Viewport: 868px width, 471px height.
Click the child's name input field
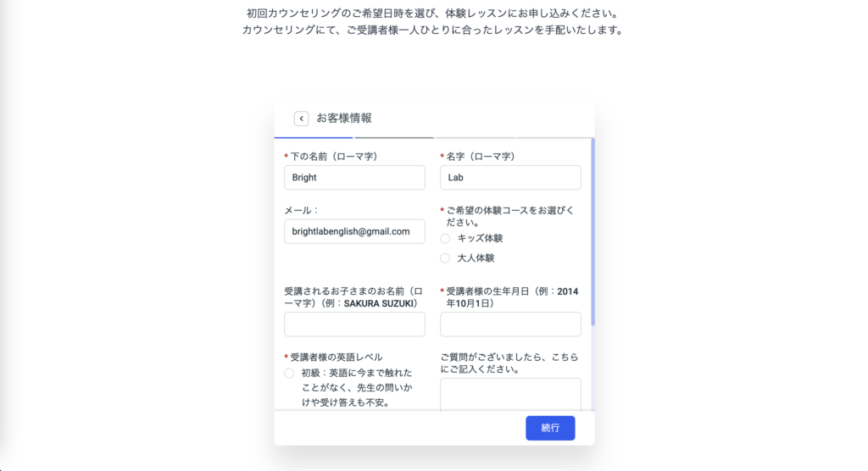coord(354,324)
